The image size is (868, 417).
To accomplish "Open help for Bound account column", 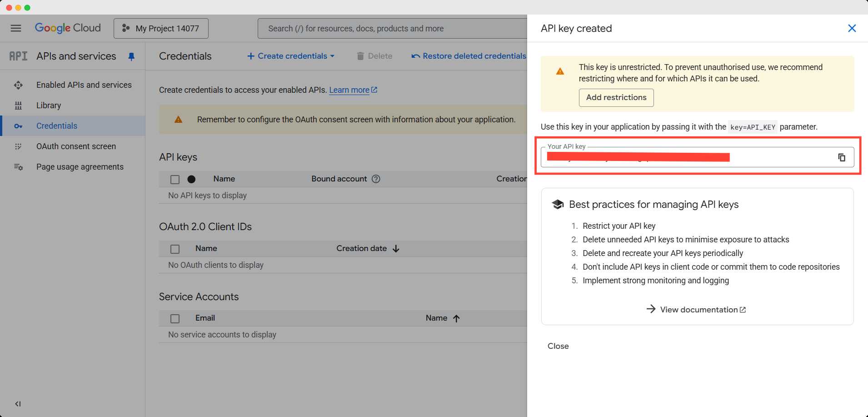I will click(376, 179).
